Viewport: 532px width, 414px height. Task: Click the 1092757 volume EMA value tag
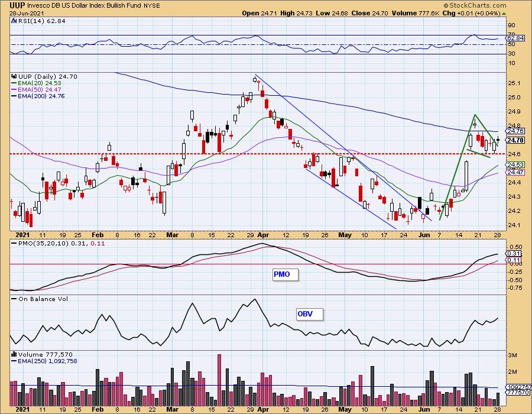[520, 387]
